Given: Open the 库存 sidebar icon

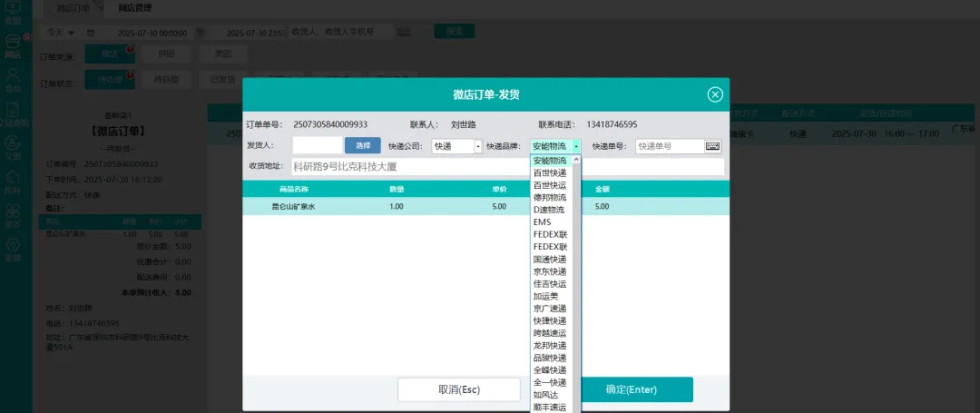Looking at the screenshot, I should (13, 182).
